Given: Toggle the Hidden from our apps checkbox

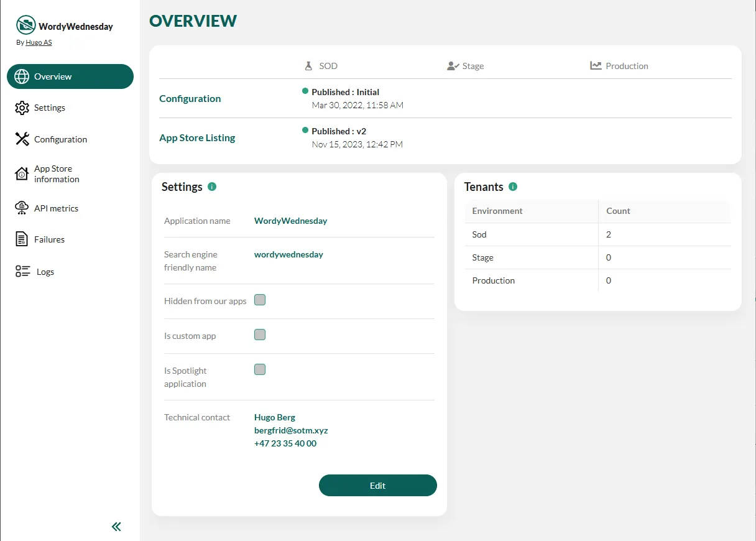Looking at the screenshot, I should tap(260, 300).
